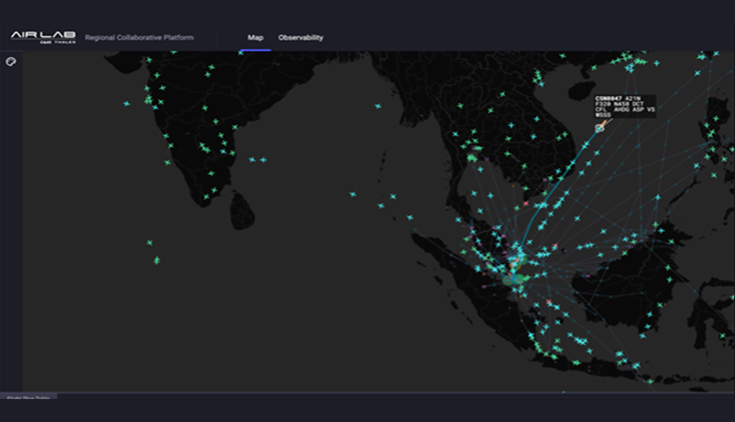Switch to the Map tab

[x=255, y=38]
